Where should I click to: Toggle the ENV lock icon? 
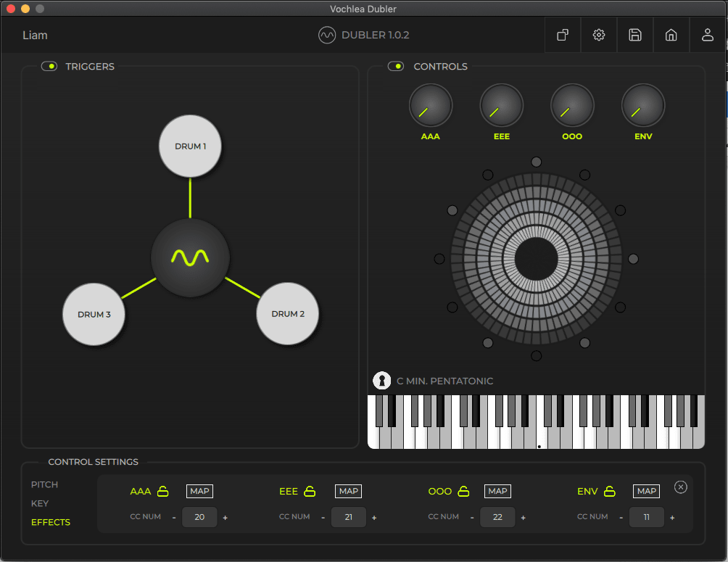click(x=610, y=491)
